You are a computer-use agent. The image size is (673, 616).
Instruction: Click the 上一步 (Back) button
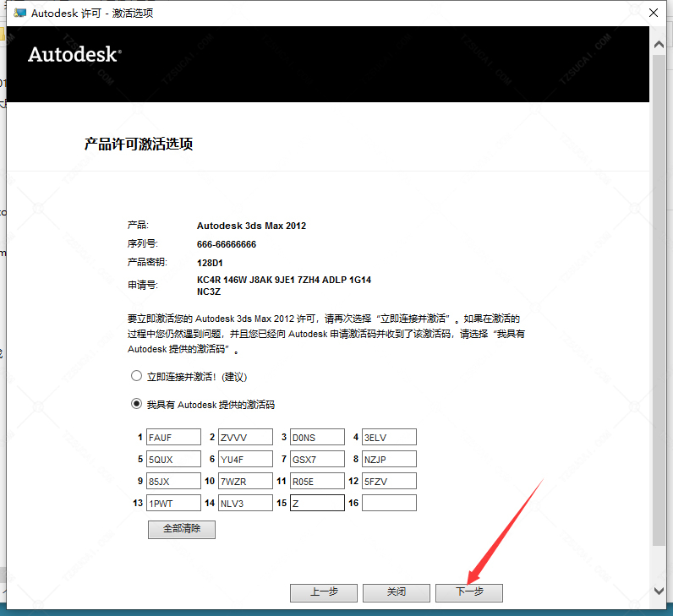coord(324,593)
